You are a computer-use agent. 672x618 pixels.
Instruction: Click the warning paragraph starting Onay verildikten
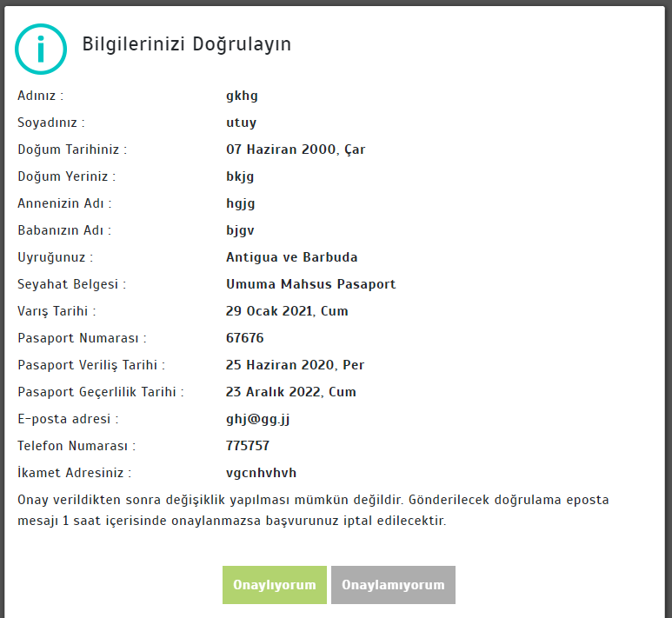(x=313, y=510)
